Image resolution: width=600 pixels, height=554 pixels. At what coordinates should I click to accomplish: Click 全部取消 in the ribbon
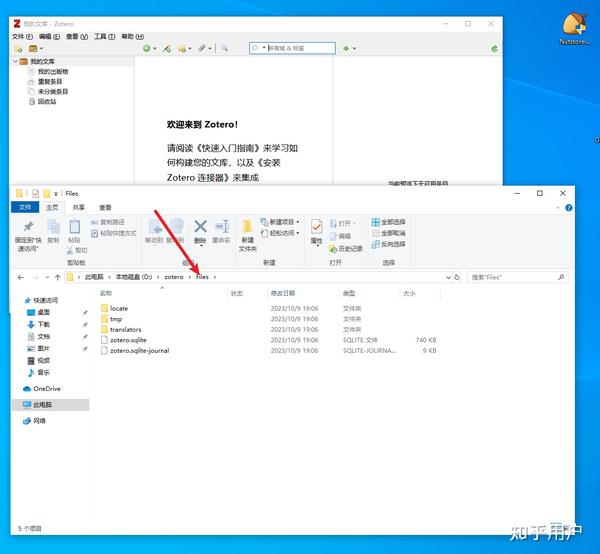pyautogui.click(x=389, y=233)
